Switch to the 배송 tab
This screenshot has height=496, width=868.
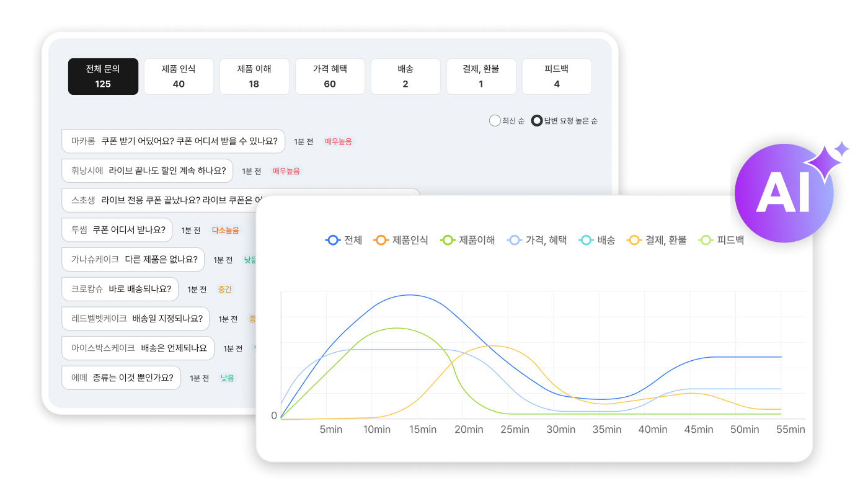[405, 76]
